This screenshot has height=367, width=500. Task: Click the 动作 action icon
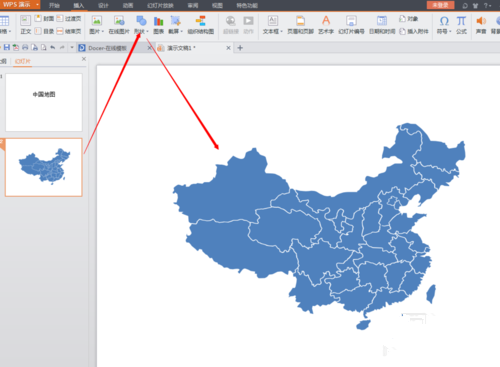click(248, 21)
